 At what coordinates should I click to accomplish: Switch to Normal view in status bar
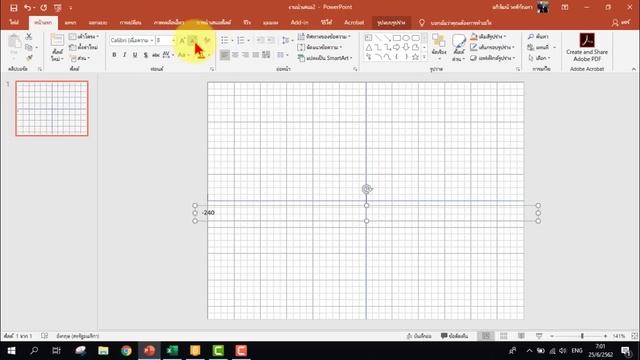[486, 336]
